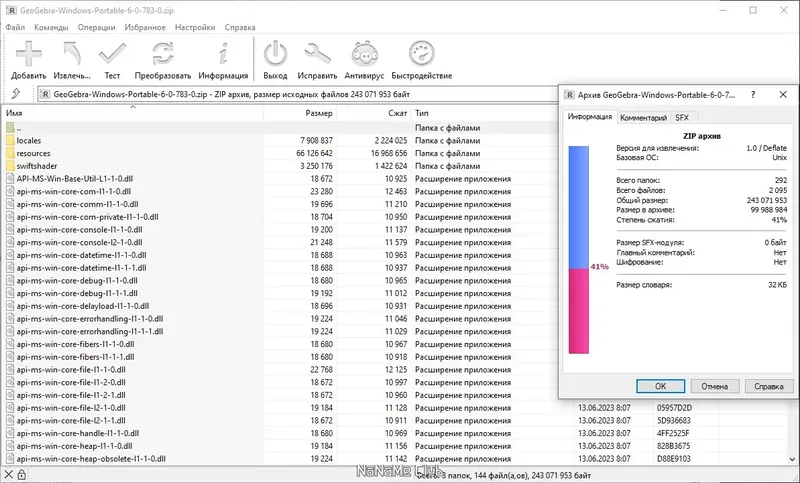Viewport: 800px width, 483px height.
Task: Select api-ms-win-core-errorhandling-l1-1-0.dll row
Action: point(281,319)
